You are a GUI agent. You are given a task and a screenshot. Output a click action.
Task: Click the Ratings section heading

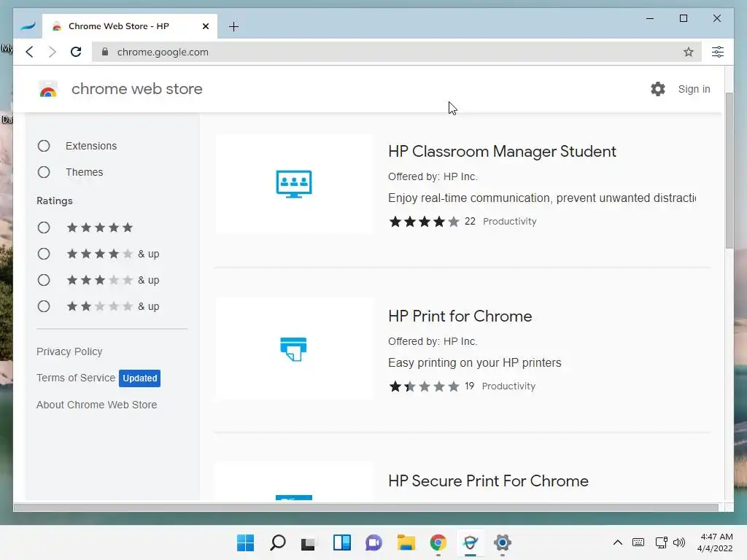click(x=55, y=201)
